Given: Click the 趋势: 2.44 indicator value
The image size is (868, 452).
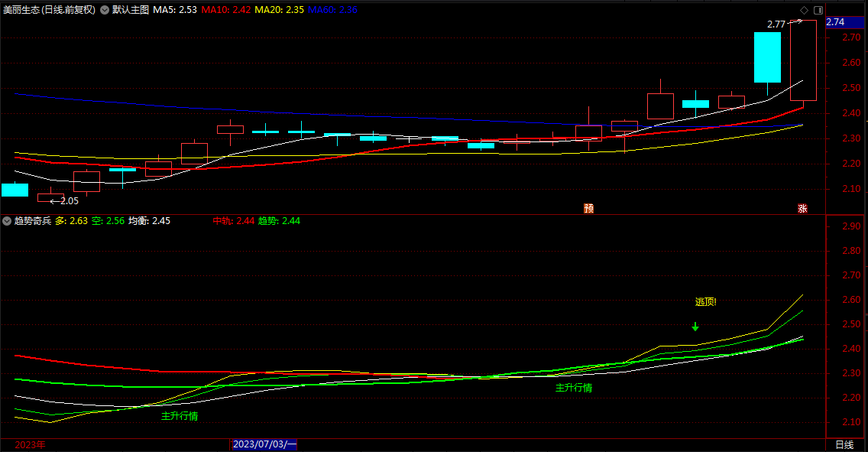Looking at the screenshot, I should click(279, 221).
